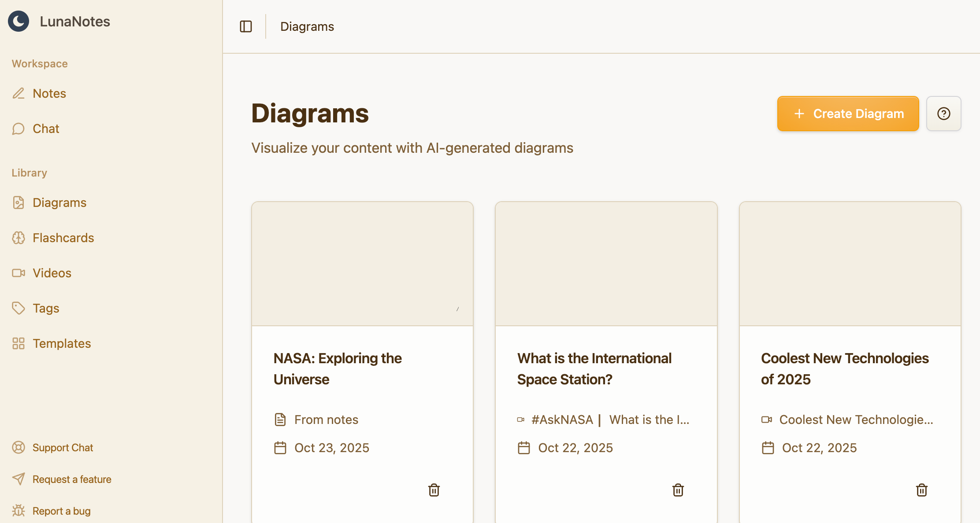Browse the Templates section
The image size is (980, 523).
[61, 343]
